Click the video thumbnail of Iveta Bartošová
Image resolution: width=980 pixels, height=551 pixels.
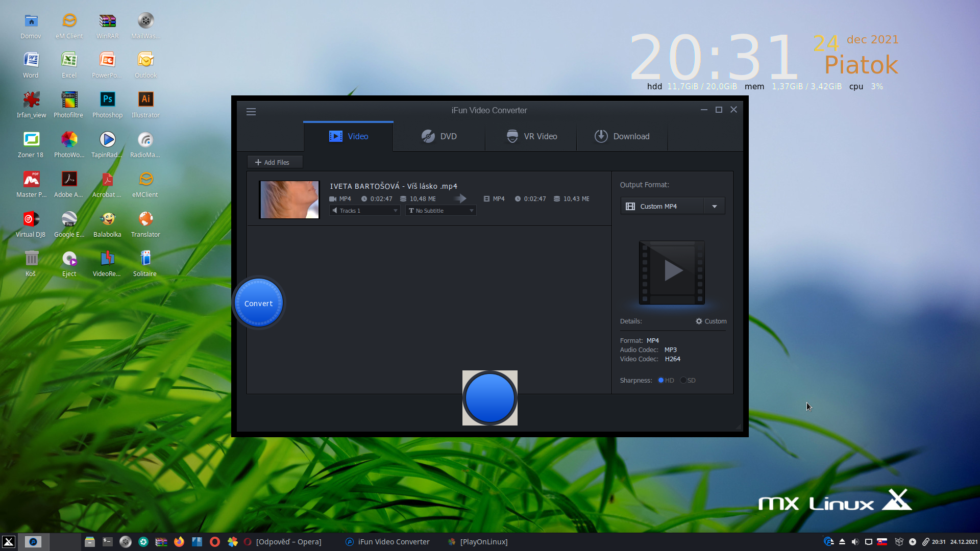(x=289, y=199)
